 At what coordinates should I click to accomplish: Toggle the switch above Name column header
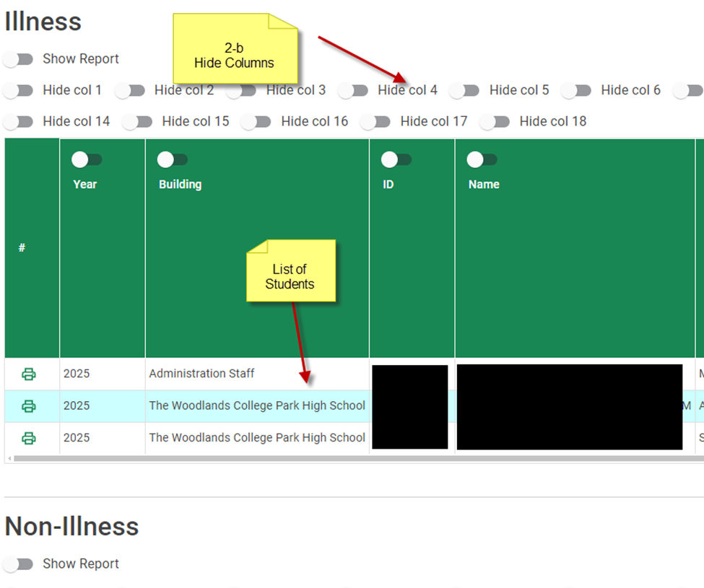[x=483, y=159]
